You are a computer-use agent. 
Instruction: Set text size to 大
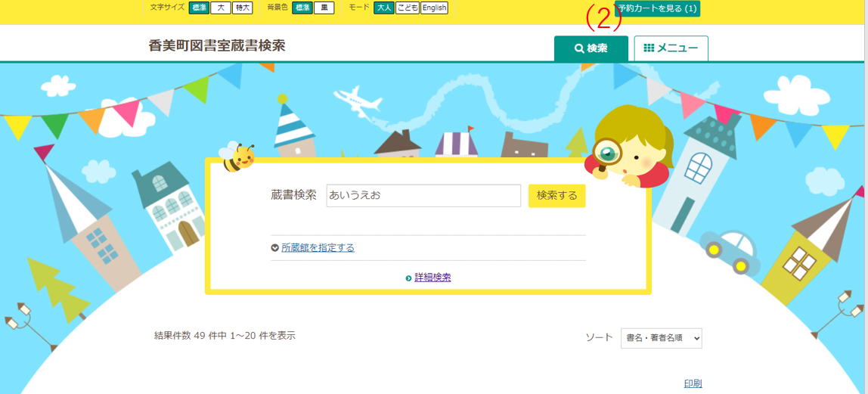(221, 8)
